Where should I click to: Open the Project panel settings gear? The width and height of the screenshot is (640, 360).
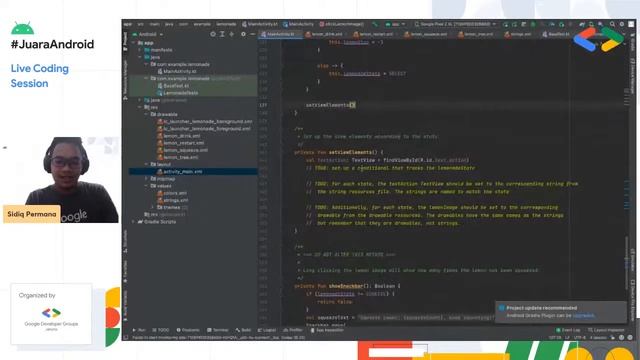tap(243, 34)
